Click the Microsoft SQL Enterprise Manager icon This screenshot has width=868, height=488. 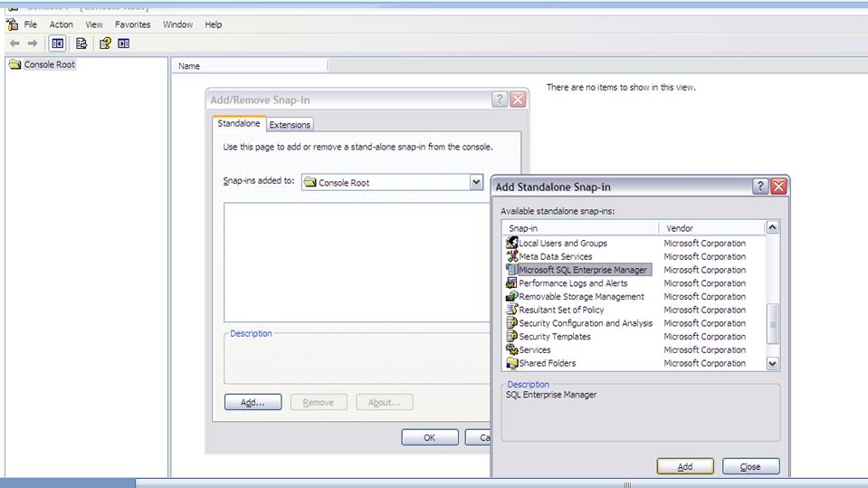point(512,269)
